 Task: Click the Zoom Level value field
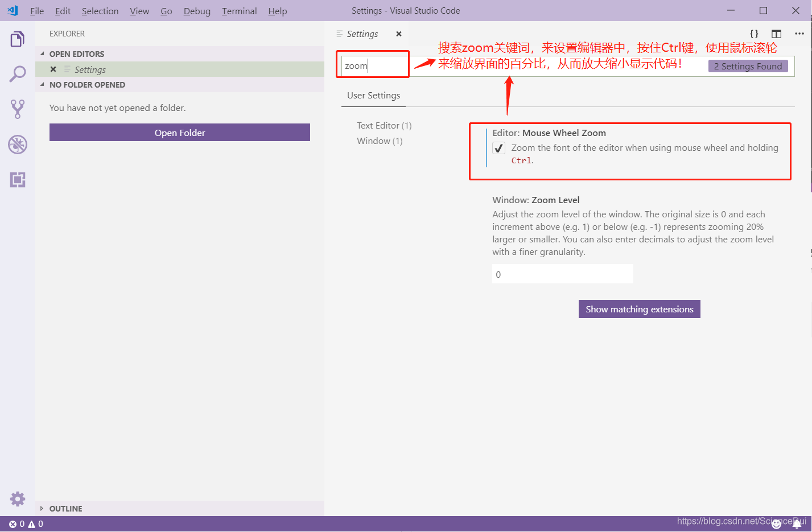pos(563,274)
